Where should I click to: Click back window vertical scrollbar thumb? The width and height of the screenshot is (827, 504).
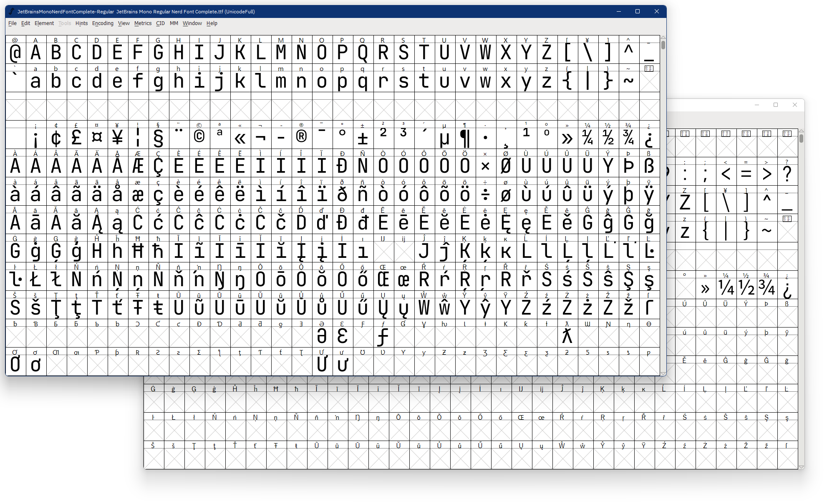(801, 138)
